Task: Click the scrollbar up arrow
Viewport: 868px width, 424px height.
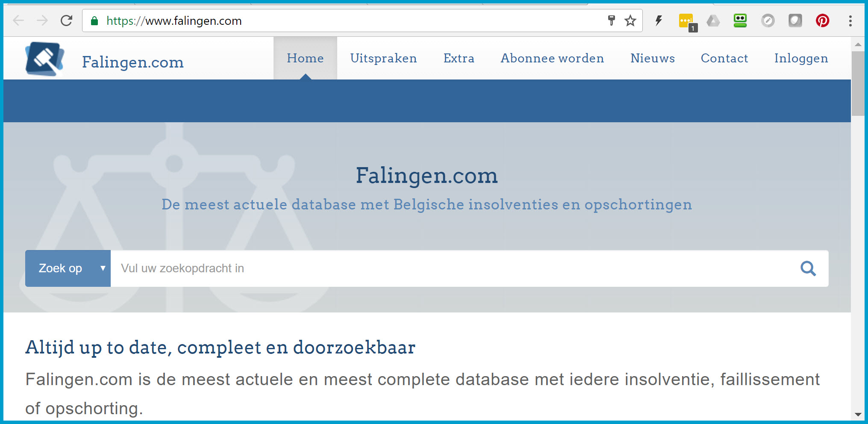Action: pyautogui.click(x=858, y=44)
